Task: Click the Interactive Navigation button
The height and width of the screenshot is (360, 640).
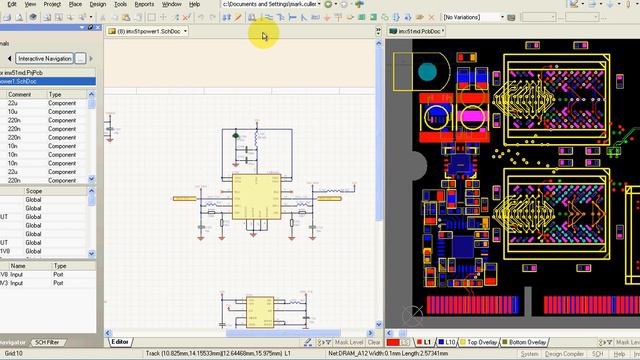Action: (44, 59)
